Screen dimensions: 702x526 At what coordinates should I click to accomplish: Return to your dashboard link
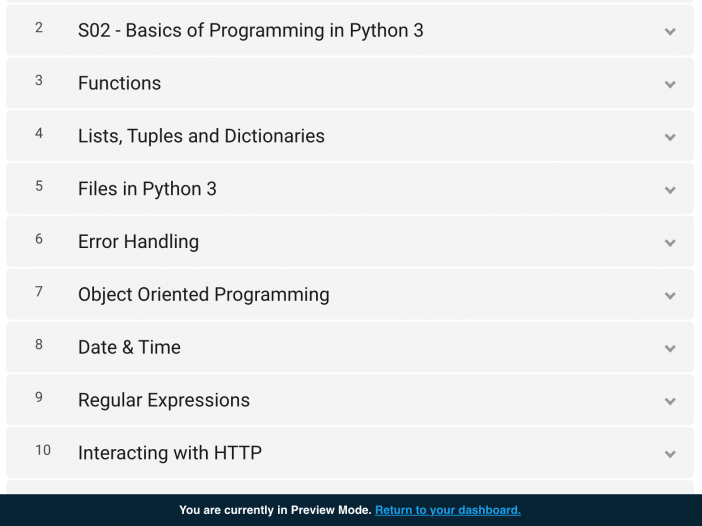click(x=448, y=510)
